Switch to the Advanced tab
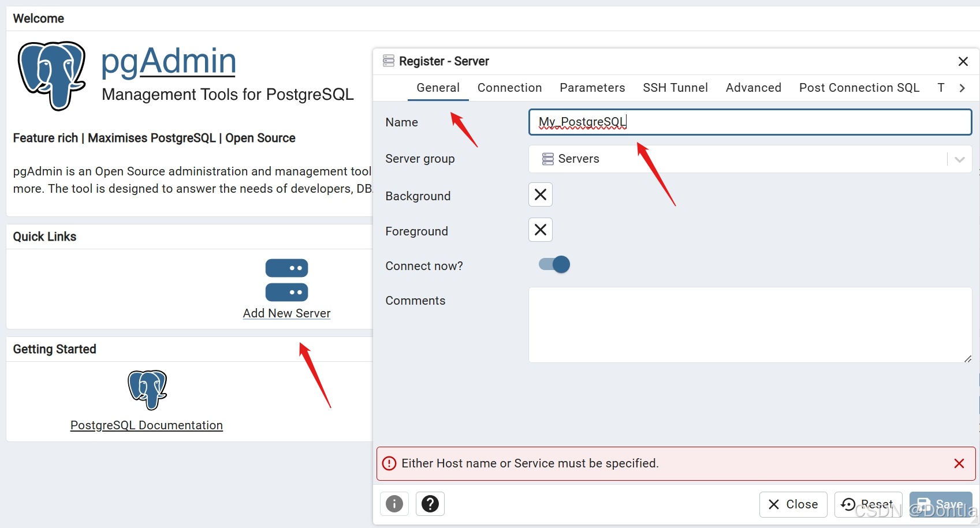Screen dimensions: 980x528 [753, 88]
